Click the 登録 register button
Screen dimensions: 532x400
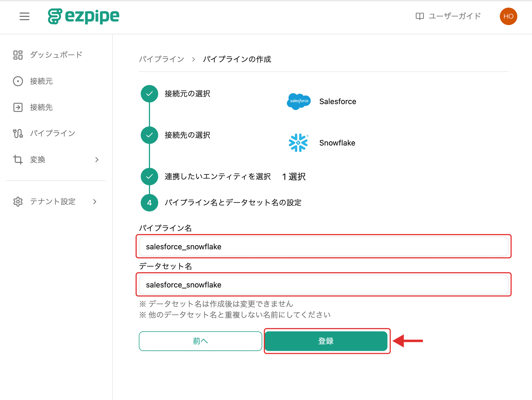[326, 341]
